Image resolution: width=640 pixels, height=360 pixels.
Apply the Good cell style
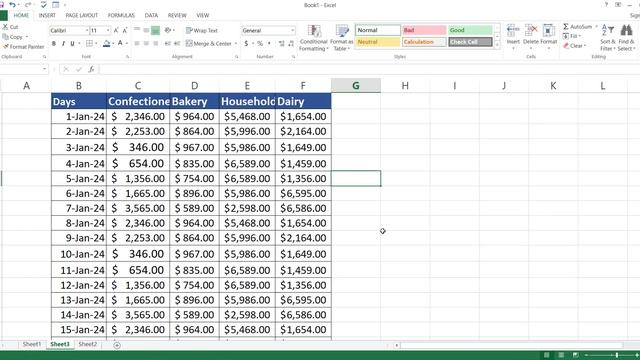click(470, 30)
